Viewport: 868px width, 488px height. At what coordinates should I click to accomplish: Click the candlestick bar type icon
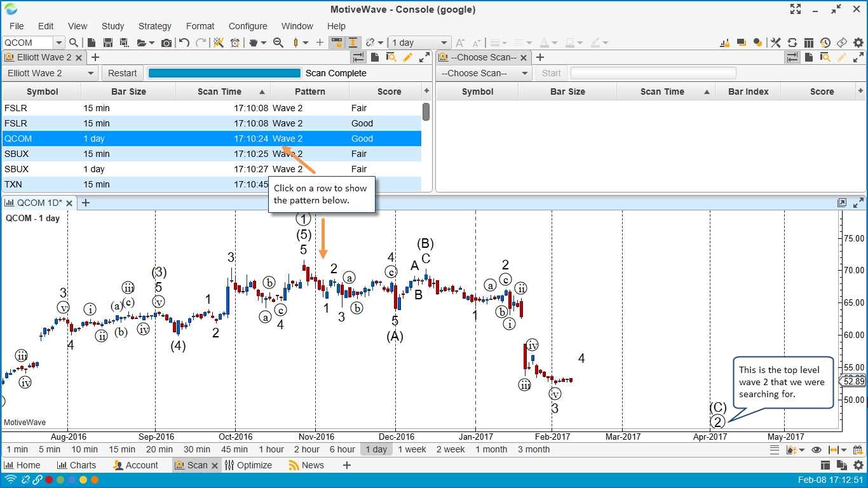pos(295,43)
